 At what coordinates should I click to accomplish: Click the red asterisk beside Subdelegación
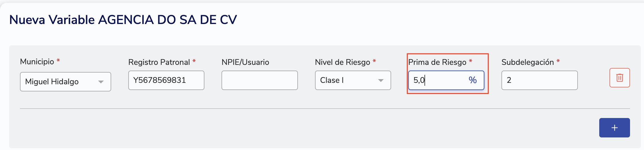558,61
